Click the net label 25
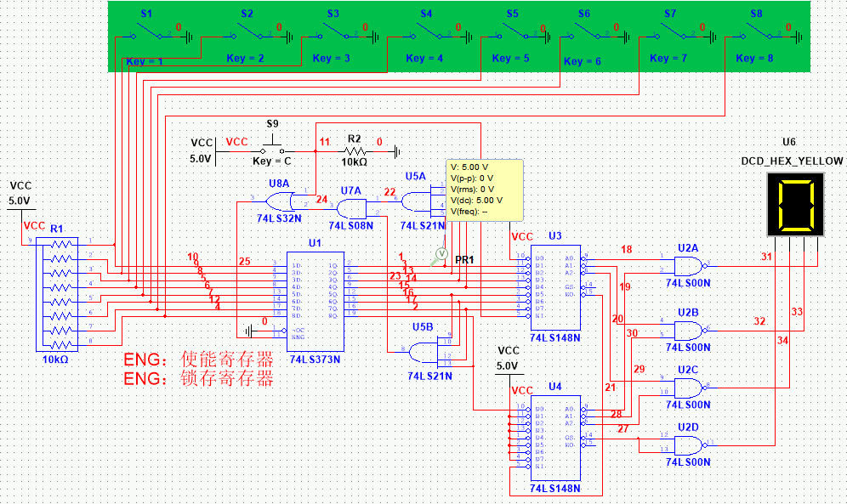Image resolution: width=847 pixels, height=504 pixels. (245, 261)
